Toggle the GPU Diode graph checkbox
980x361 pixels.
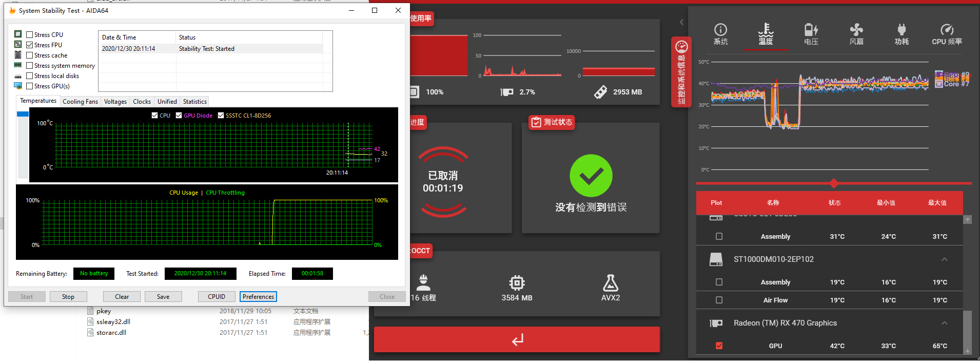(179, 116)
